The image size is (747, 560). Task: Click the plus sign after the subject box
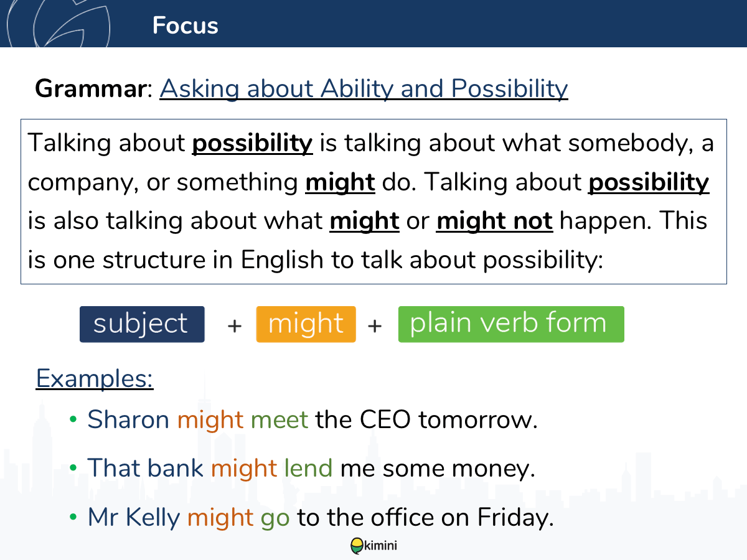coord(234,325)
